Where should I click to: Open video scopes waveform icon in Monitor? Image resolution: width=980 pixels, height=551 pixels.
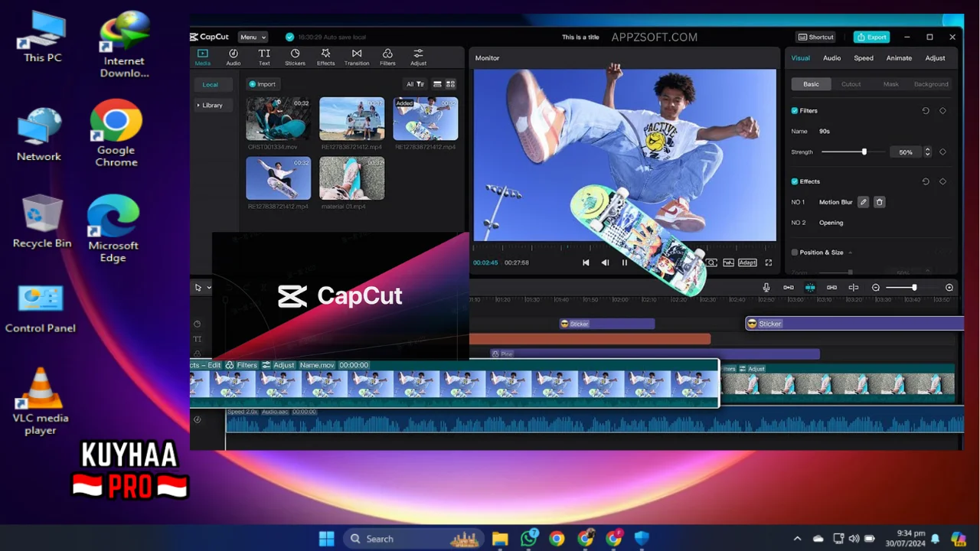point(728,262)
